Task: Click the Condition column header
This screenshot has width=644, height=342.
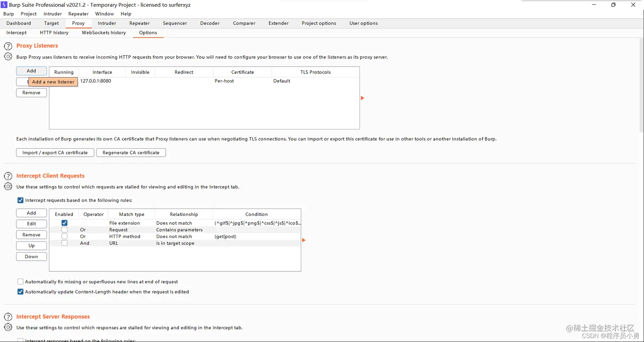Action: pyautogui.click(x=256, y=214)
